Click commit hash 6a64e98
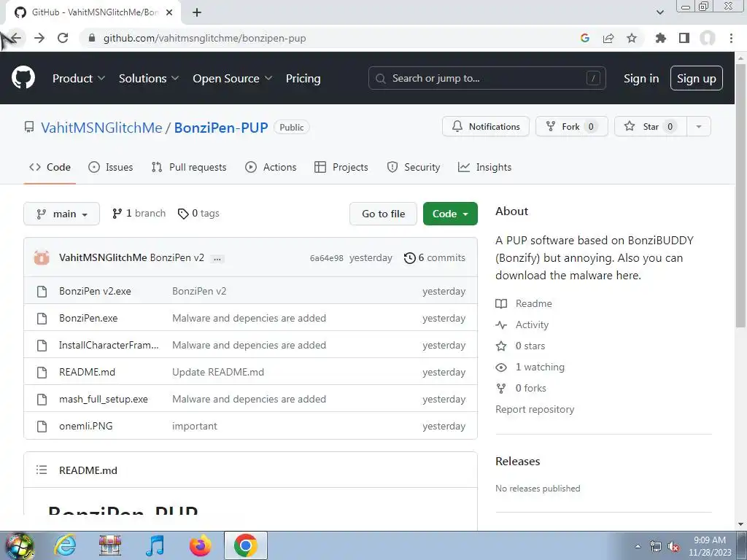This screenshot has height=560, width=747. [x=326, y=258]
